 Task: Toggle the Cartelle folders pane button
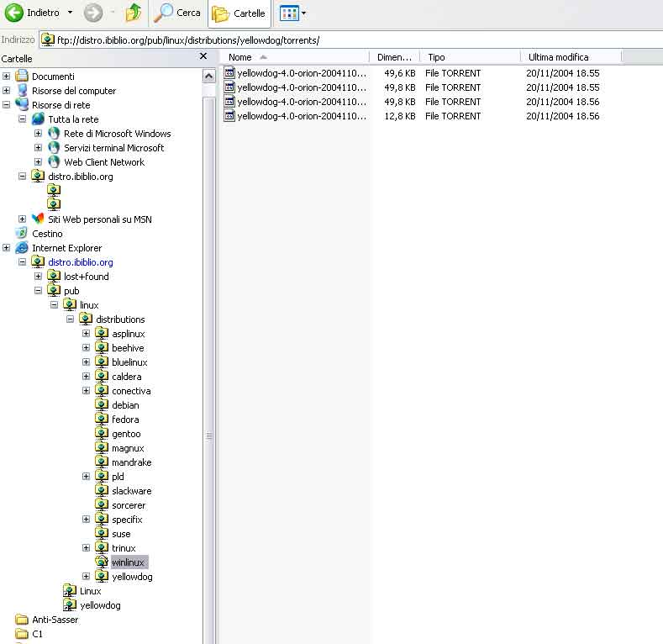(239, 13)
